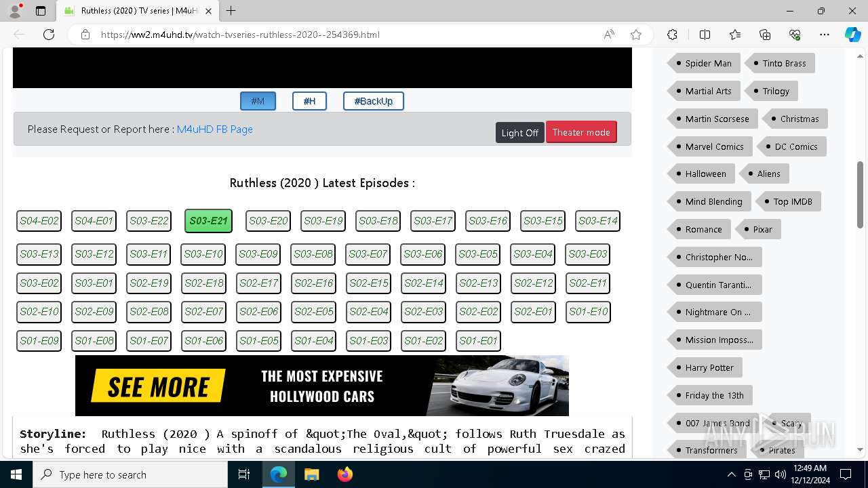
Task: Open Browser essentials heart icon
Action: [x=795, y=35]
